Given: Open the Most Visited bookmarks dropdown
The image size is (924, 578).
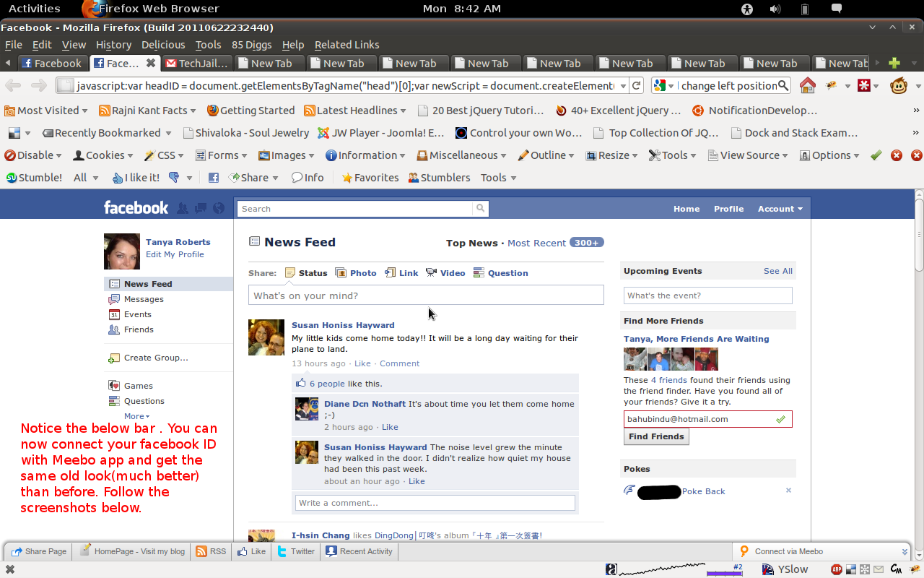Looking at the screenshot, I should click(46, 111).
